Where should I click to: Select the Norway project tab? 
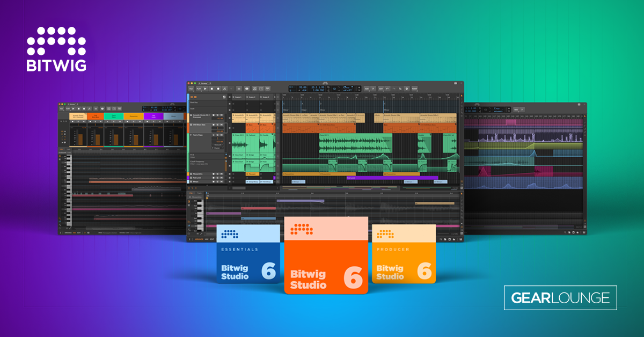[204, 84]
